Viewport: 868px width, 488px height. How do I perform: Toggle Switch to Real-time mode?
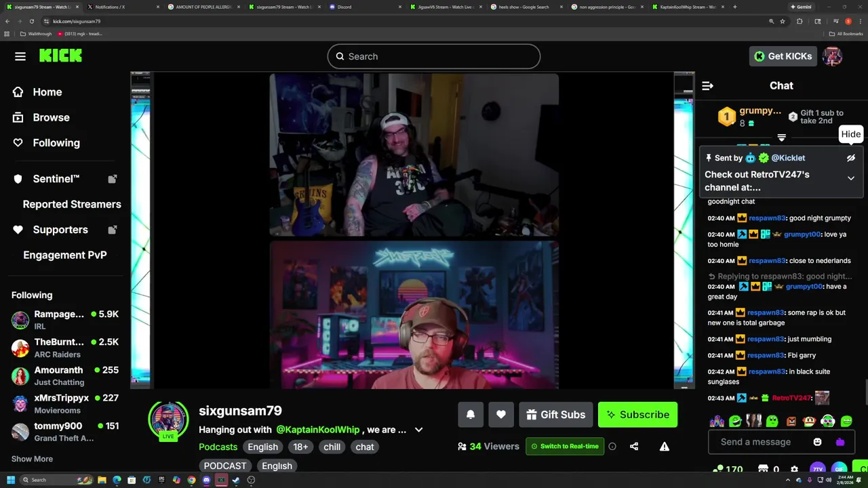[565, 447]
